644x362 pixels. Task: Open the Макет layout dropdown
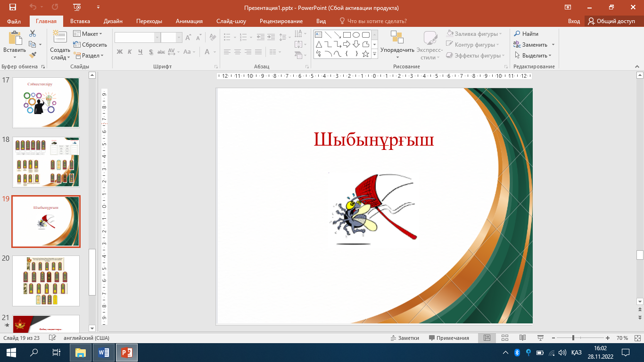(88, 34)
